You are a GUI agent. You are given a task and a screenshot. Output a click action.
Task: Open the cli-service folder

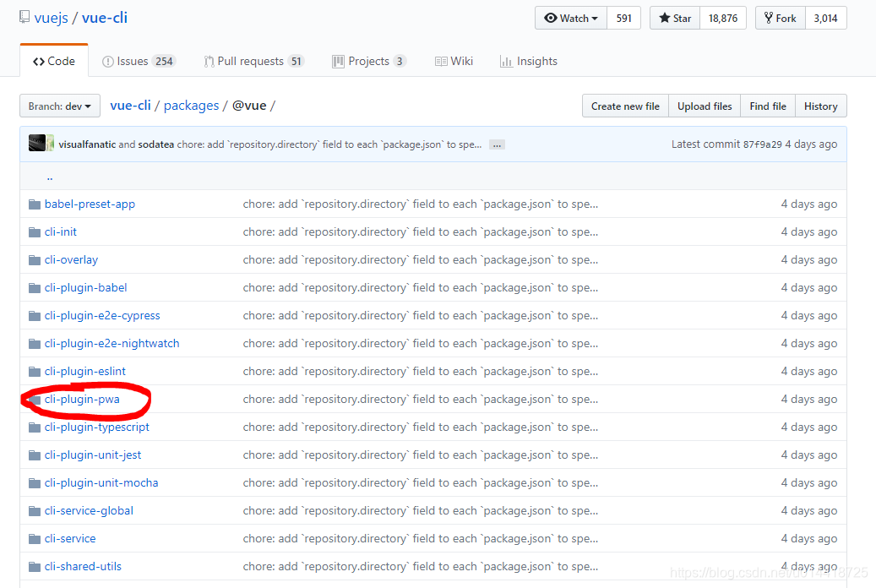(70, 539)
